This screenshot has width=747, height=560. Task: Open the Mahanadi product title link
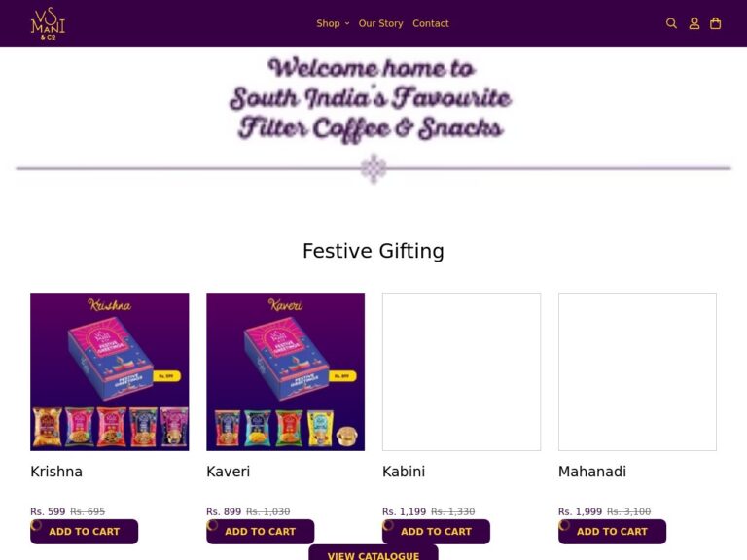(592, 472)
